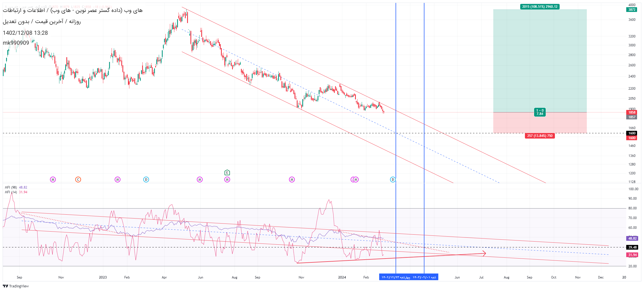
Task: Click the 1403/02/01 date label on time axis
Action: pyautogui.click(x=424, y=277)
